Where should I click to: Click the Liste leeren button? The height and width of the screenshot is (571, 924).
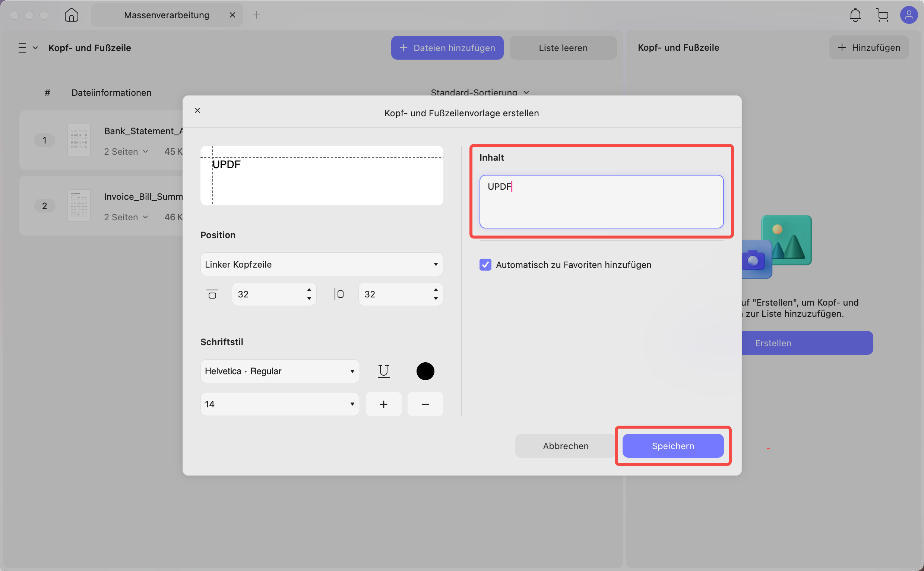563,48
